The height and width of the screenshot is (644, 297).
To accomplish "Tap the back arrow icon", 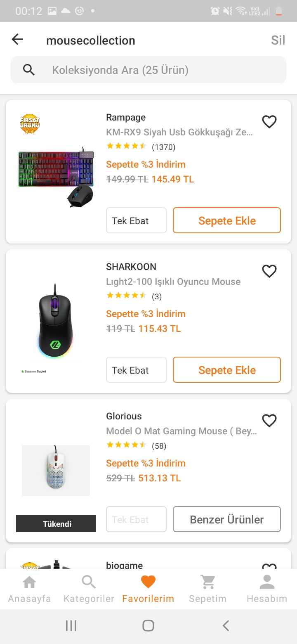I will 18,40.
